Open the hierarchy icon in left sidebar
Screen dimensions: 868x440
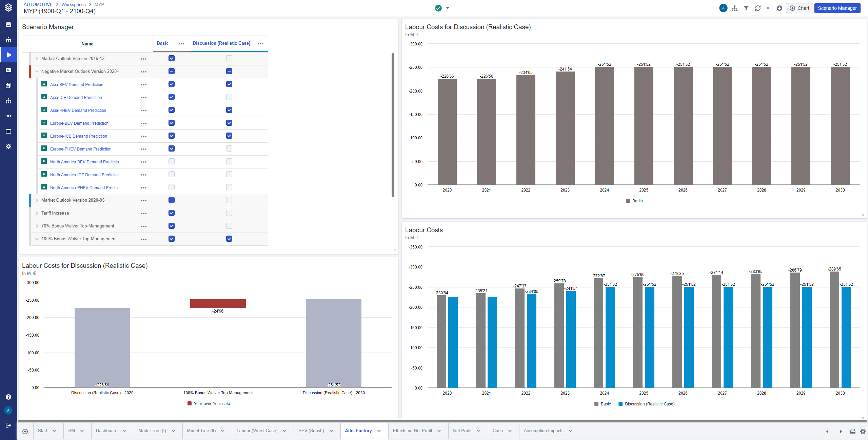pyautogui.click(x=8, y=40)
